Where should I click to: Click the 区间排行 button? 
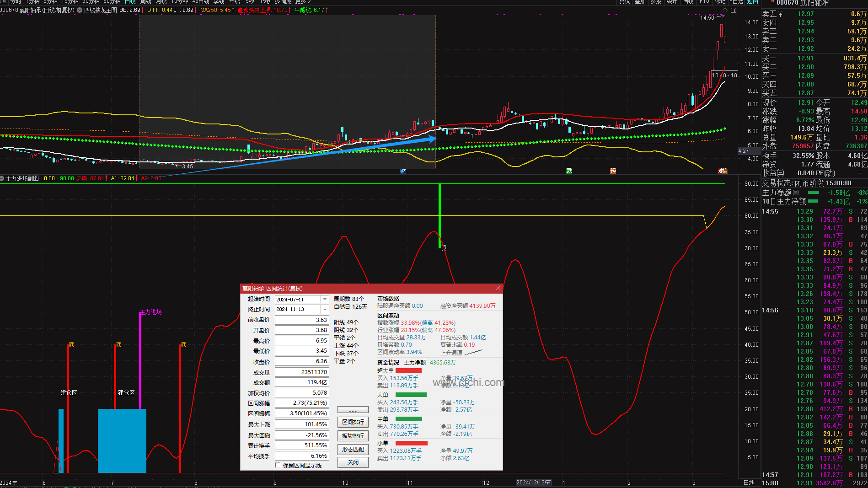(x=353, y=422)
